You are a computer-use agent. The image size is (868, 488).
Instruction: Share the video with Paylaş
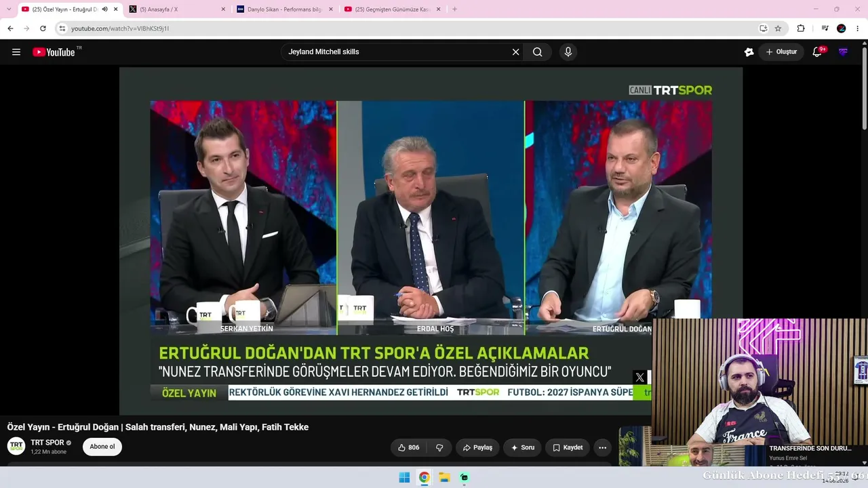[477, 447]
